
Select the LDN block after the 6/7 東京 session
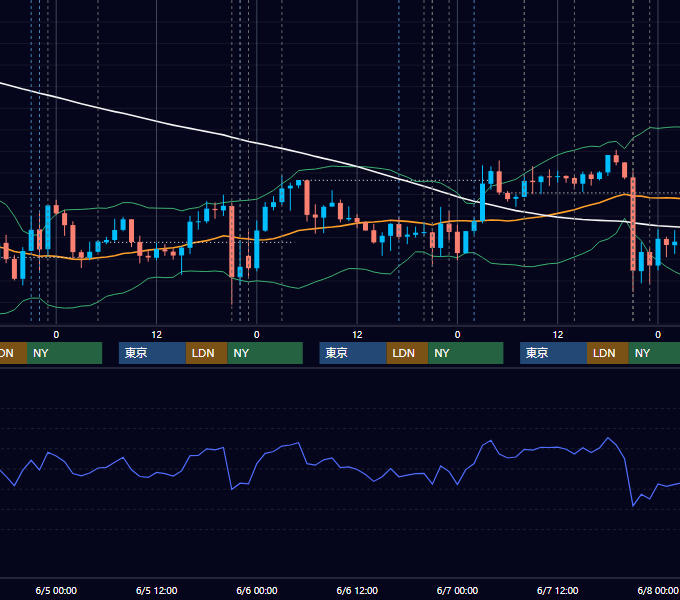click(608, 353)
